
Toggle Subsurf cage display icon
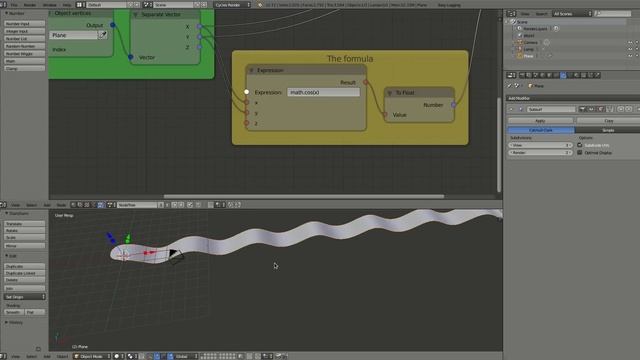pyautogui.click(x=609, y=109)
